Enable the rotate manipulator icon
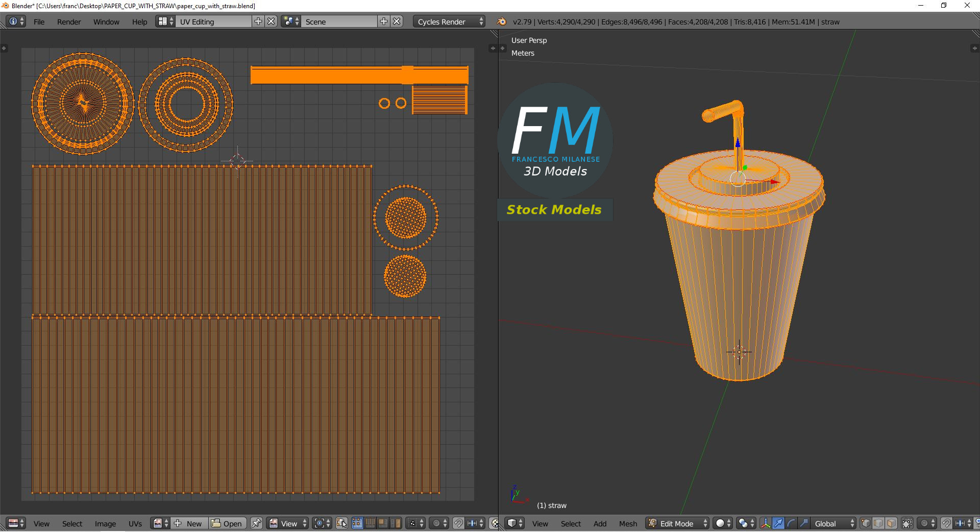The height and width of the screenshot is (532, 980). pyautogui.click(x=791, y=523)
